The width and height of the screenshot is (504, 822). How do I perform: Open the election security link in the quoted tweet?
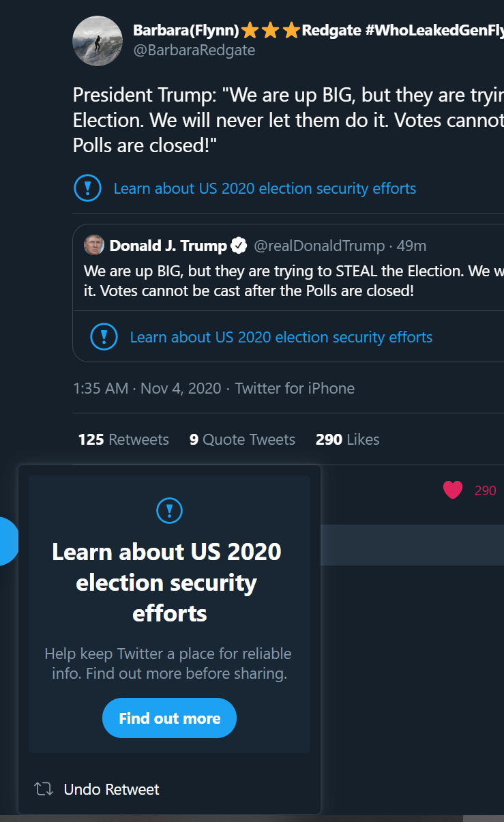(281, 337)
